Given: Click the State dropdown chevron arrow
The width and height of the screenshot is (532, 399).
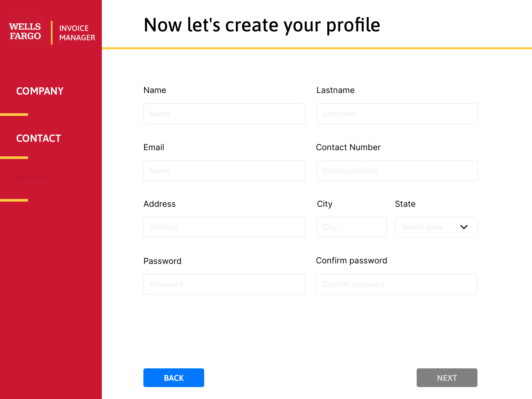Looking at the screenshot, I should coord(464,227).
